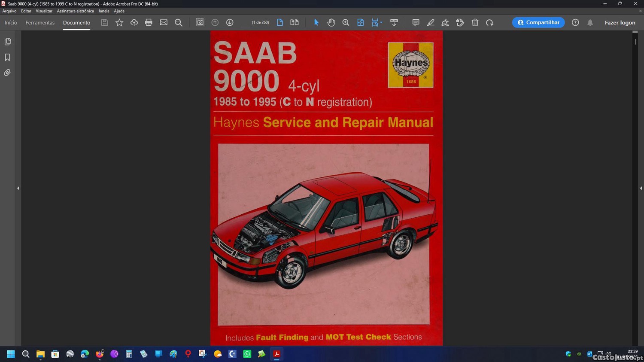Click the Compartilhar button

pyautogui.click(x=538, y=22)
